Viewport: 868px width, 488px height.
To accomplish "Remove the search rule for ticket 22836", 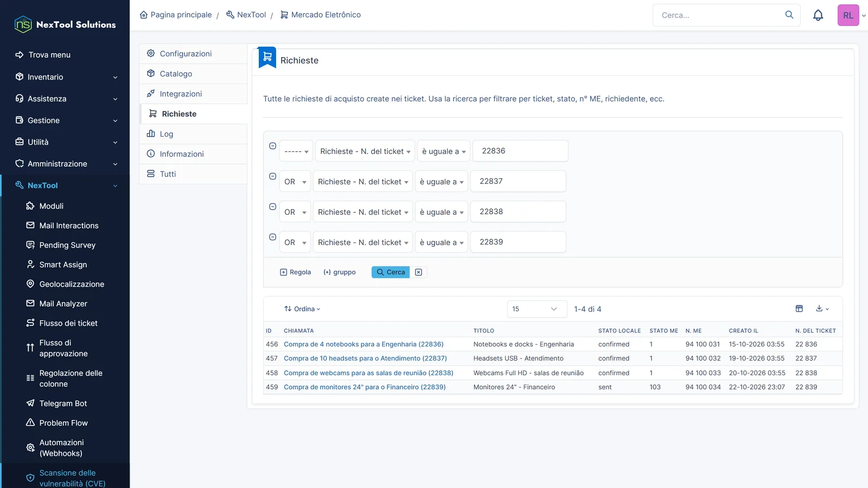I will pyautogui.click(x=273, y=146).
